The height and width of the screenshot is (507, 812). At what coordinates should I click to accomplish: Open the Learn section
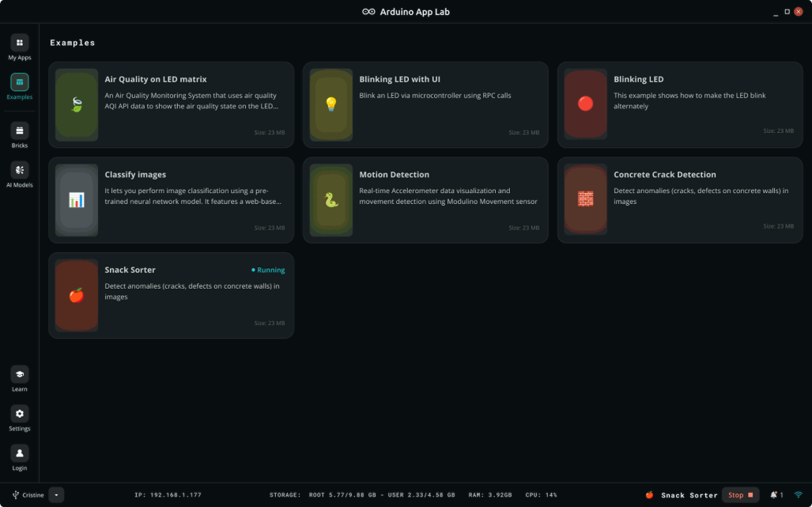pos(19,374)
